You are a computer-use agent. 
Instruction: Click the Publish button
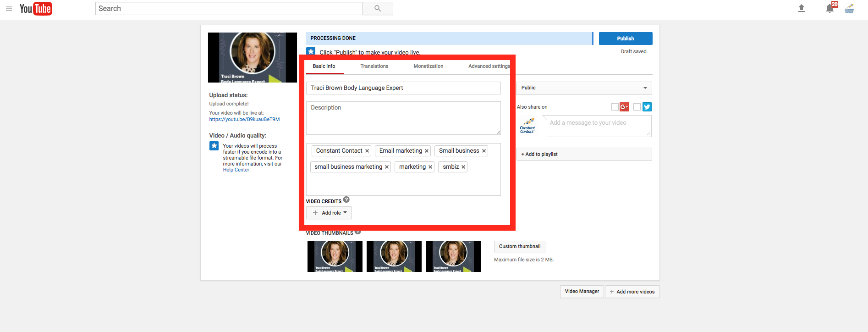(626, 39)
